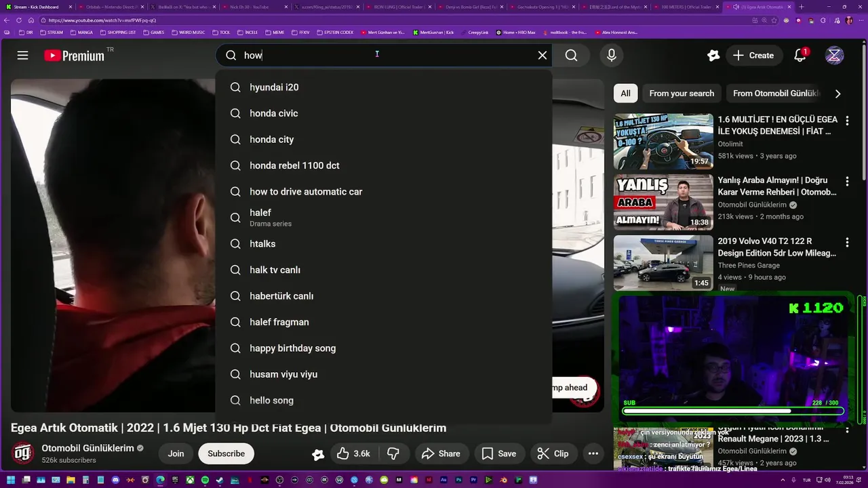Open options for 'Yanlış Araba Almayın!' video
The height and width of the screenshot is (488, 868).
(847, 182)
